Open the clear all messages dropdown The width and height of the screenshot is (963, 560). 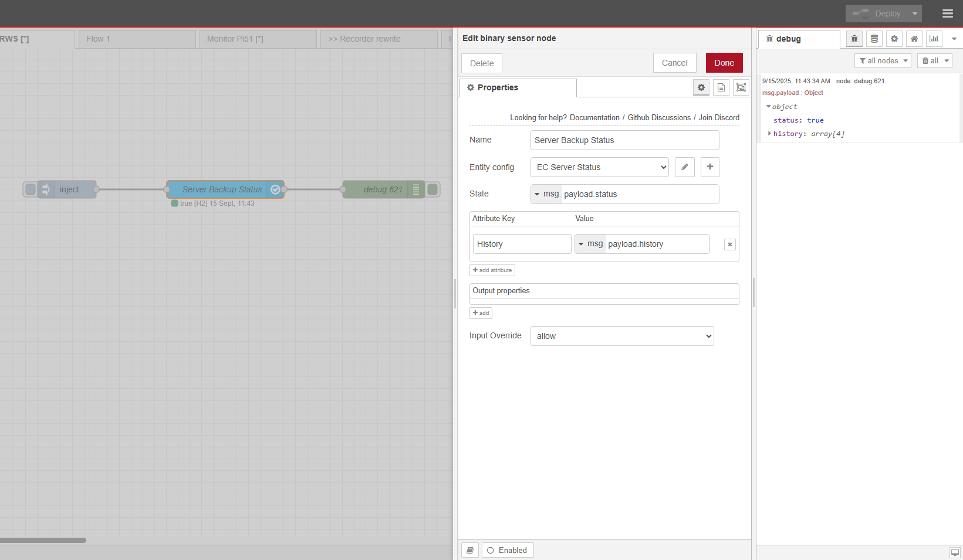coord(935,61)
